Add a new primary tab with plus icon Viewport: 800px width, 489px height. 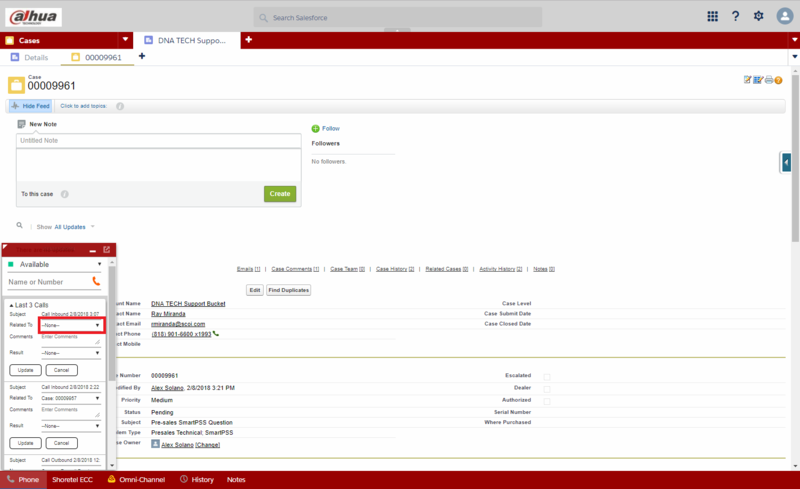(x=248, y=39)
